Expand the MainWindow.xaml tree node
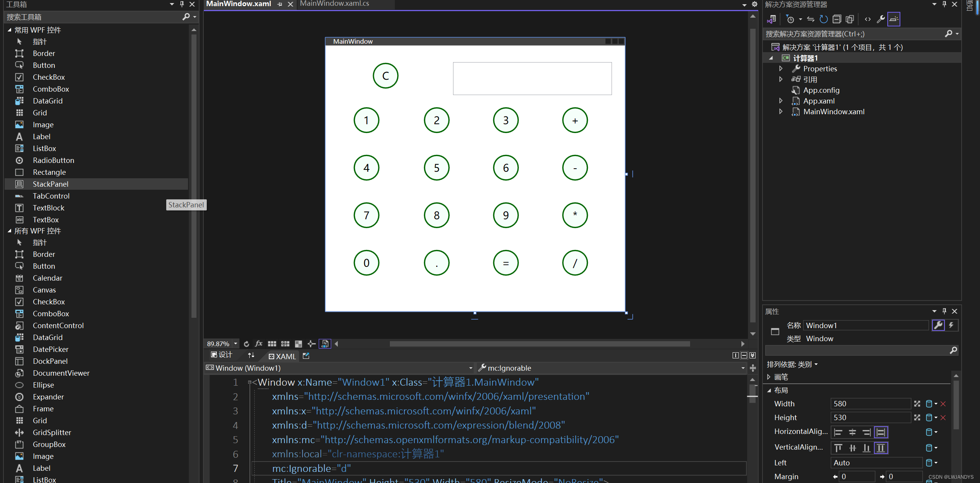This screenshot has height=483, width=980. [780, 112]
